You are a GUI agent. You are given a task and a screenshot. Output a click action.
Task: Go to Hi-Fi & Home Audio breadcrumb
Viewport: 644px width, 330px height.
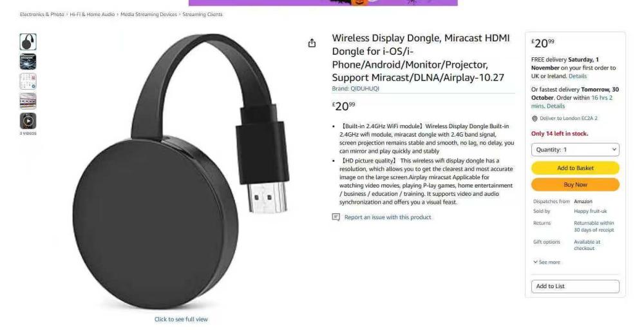(92, 14)
